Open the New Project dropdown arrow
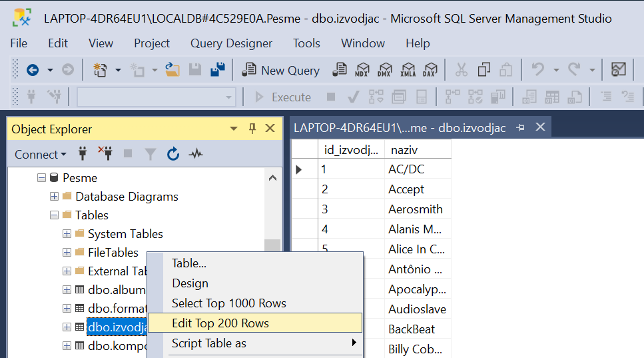The height and width of the screenshot is (358, 644). [118, 70]
